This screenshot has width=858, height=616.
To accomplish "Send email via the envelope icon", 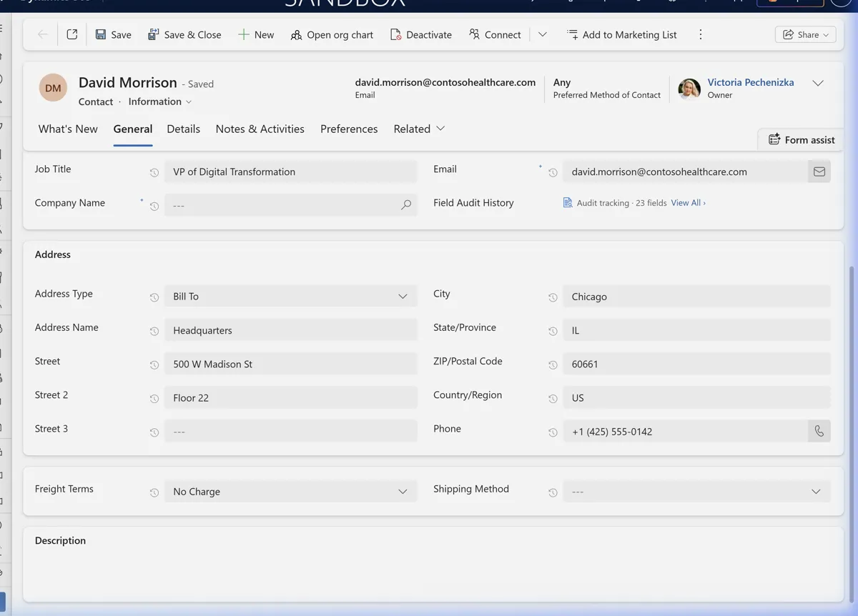I will pyautogui.click(x=819, y=172).
